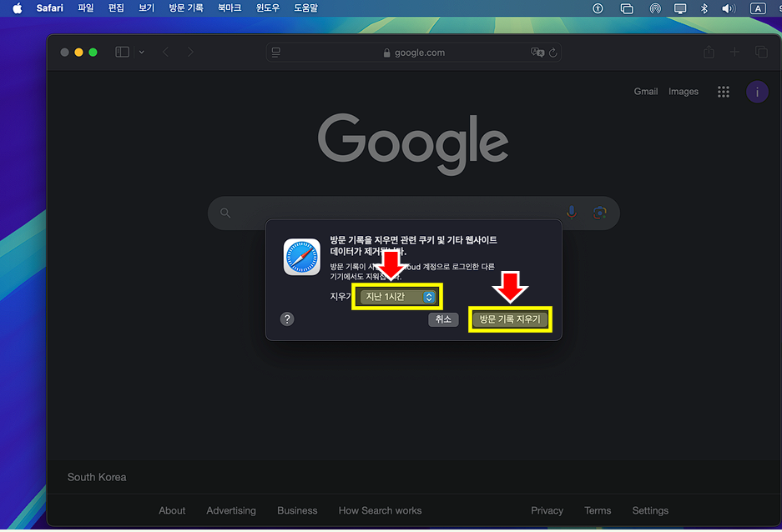This screenshot has height=532, width=782.
Task: Open the Google account avatar
Action: (757, 93)
